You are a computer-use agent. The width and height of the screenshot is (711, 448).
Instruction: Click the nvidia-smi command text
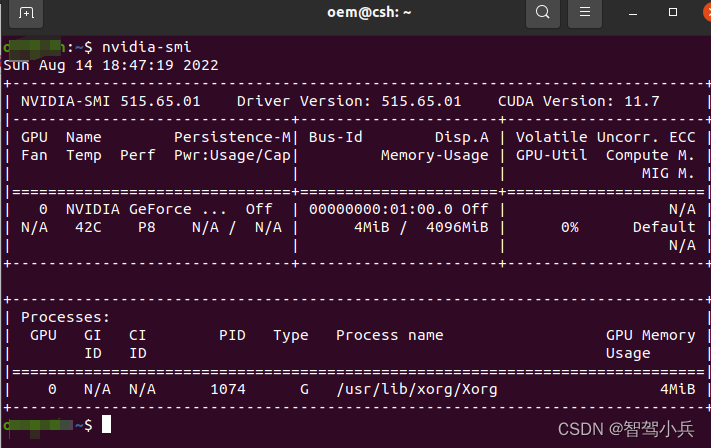click(146, 47)
